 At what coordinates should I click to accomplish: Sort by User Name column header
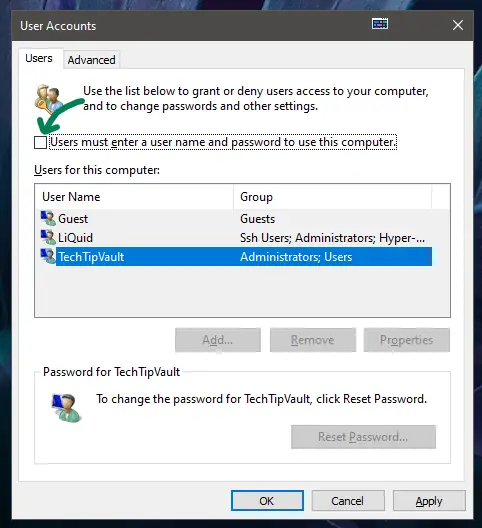point(134,197)
